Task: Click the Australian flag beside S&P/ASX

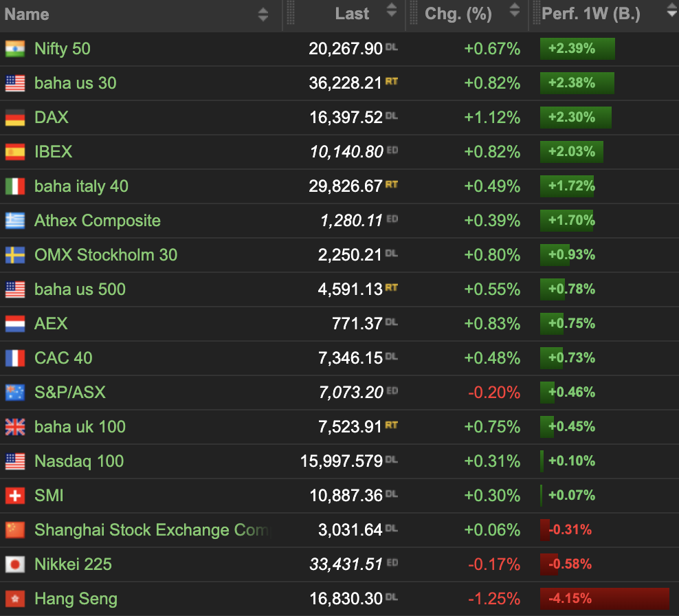Action: pyautogui.click(x=15, y=393)
